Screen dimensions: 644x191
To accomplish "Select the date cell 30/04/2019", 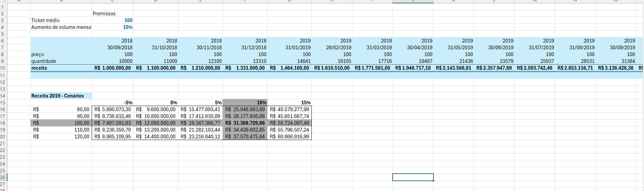I will click(x=413, y=48).
